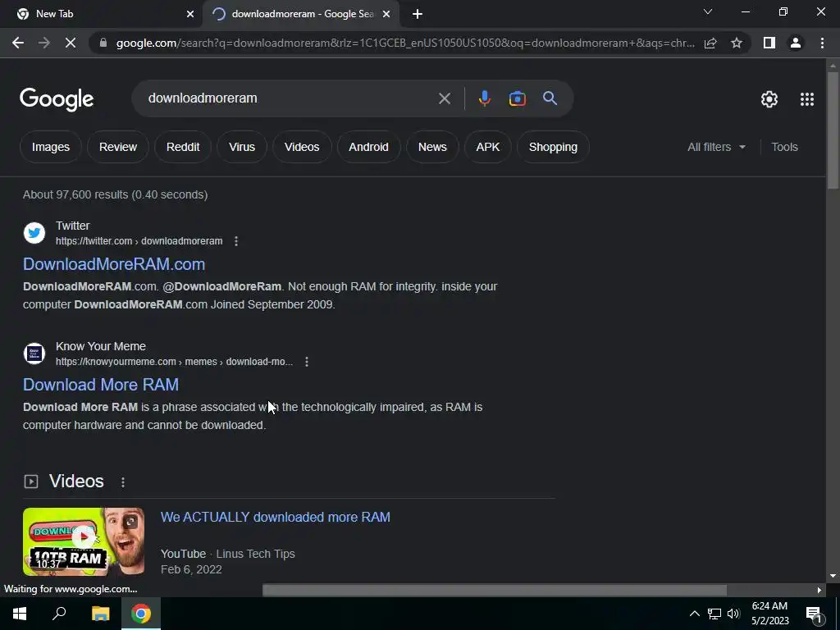Open options for Twitter result

click(x=236, y=241)
